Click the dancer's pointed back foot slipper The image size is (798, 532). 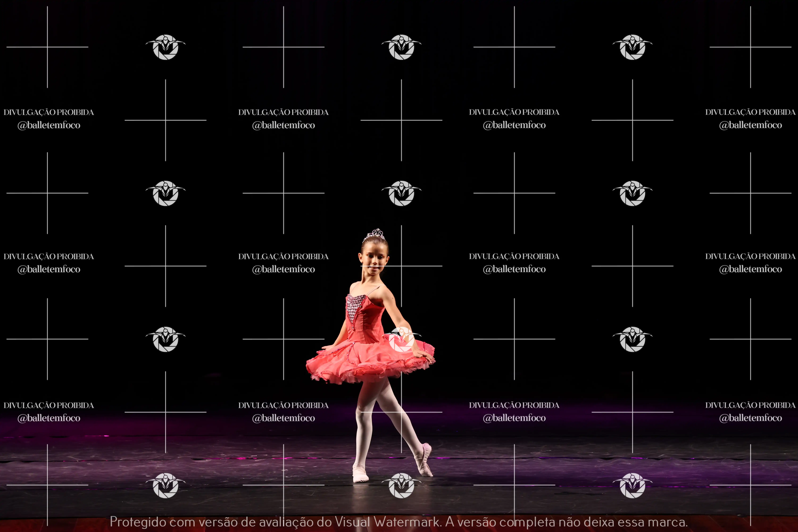click(425, 461)
